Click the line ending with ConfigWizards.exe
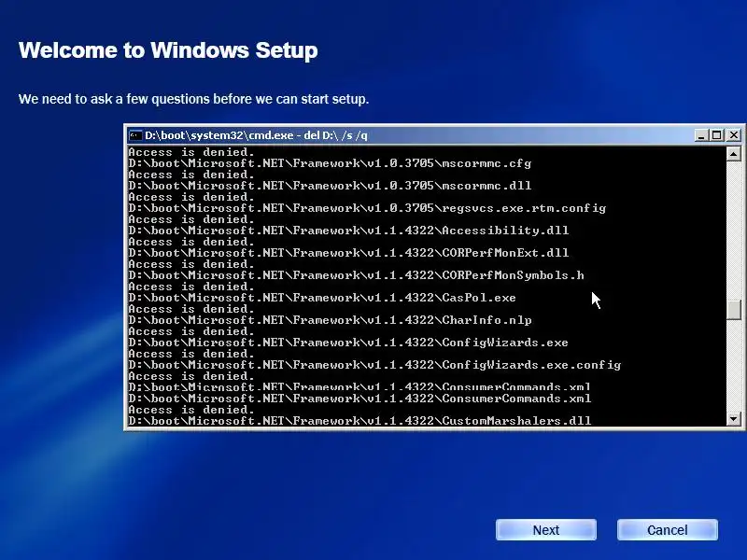747x560 pixels. (x=348, y=343)
